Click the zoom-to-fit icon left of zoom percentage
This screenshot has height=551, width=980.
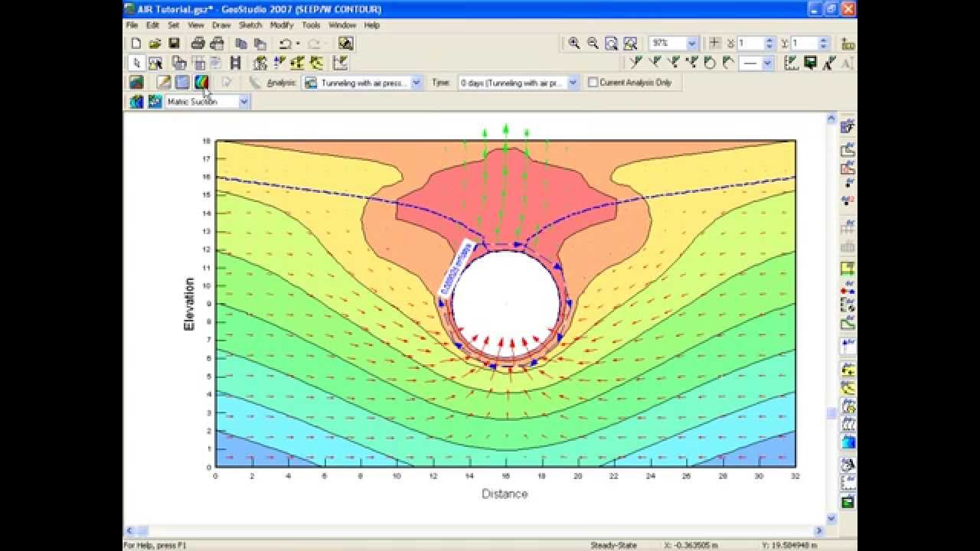click(630, 44)
